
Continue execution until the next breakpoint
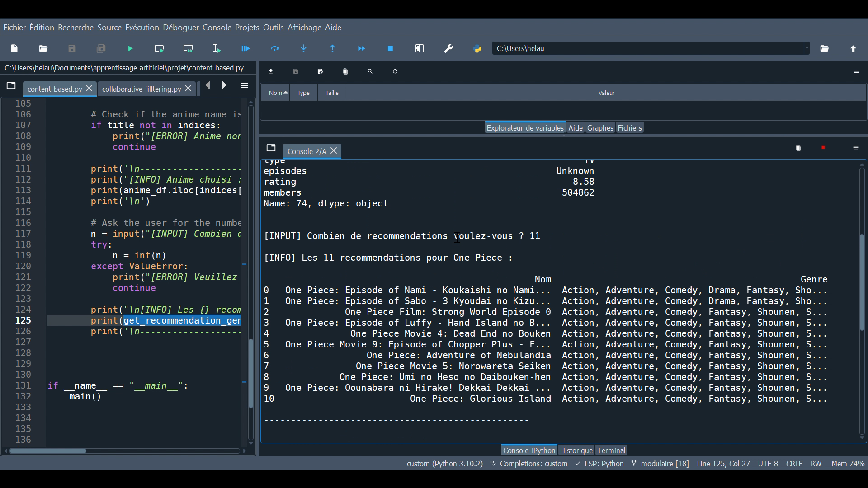(362, 48)
